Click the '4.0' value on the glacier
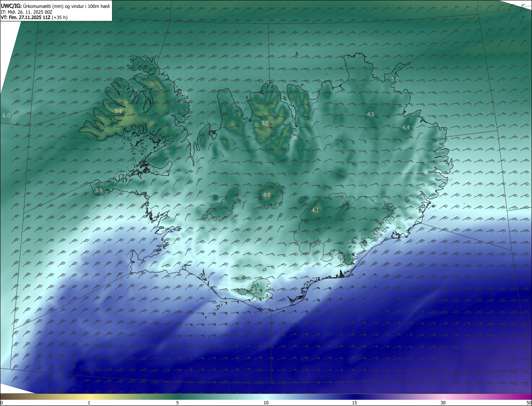This screenshot has width=532, height=406. [267, 195]
